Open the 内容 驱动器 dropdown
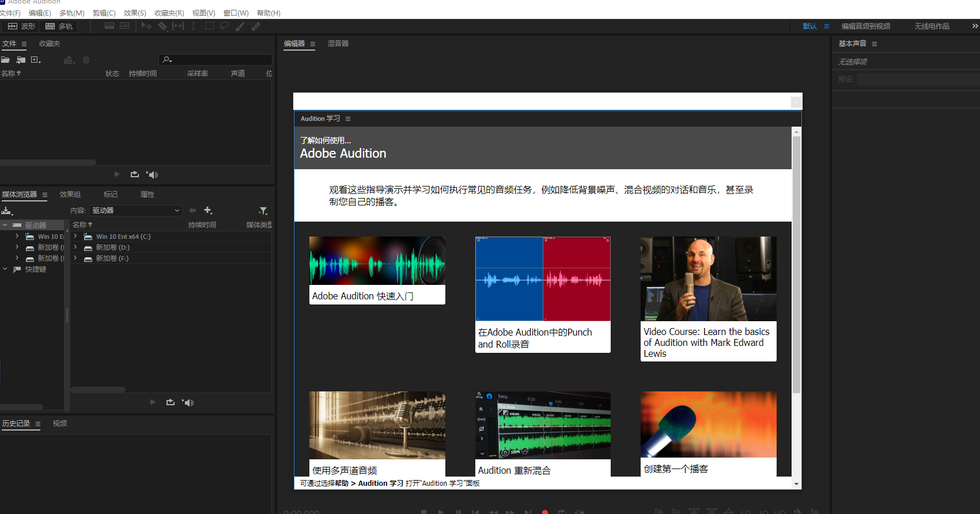Image resolution: width=980 pixels, height=514 pixels. coord(136,211)
